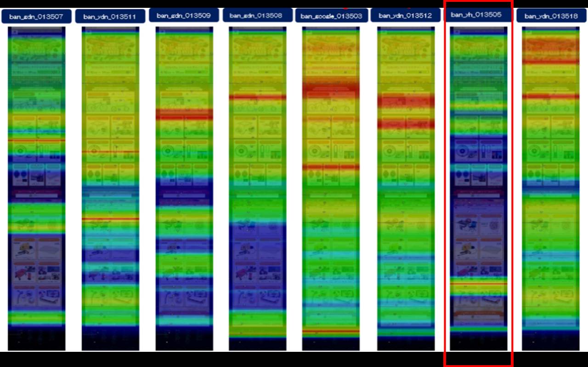
Task: Click the ban_ydn_013511 header button
Action: coord(110,17)
